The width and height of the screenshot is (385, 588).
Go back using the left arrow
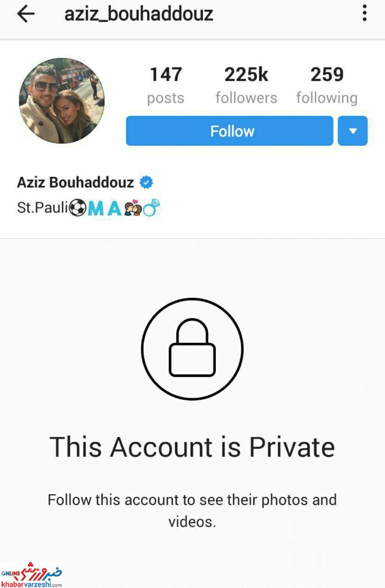(x=26, y=14)
